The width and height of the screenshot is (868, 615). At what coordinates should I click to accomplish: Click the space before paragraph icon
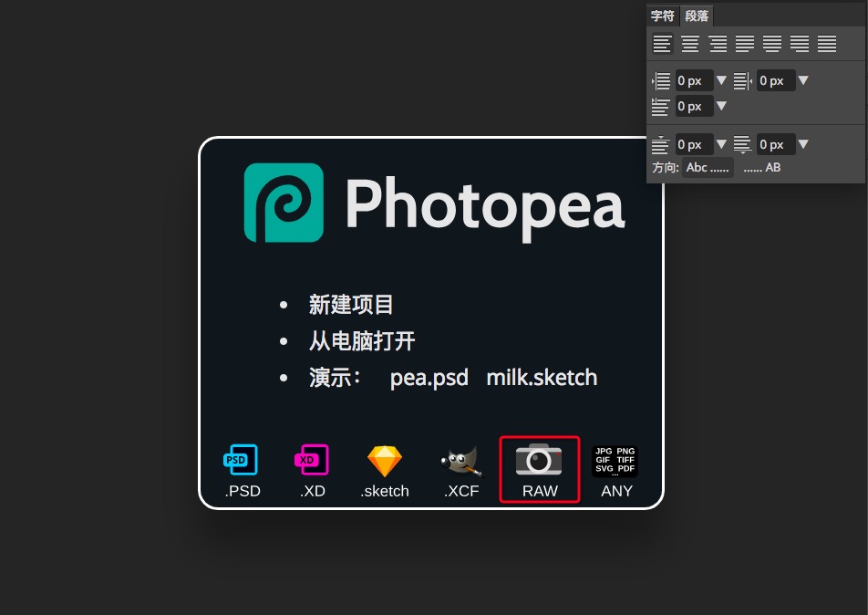[x=660, y=144]
